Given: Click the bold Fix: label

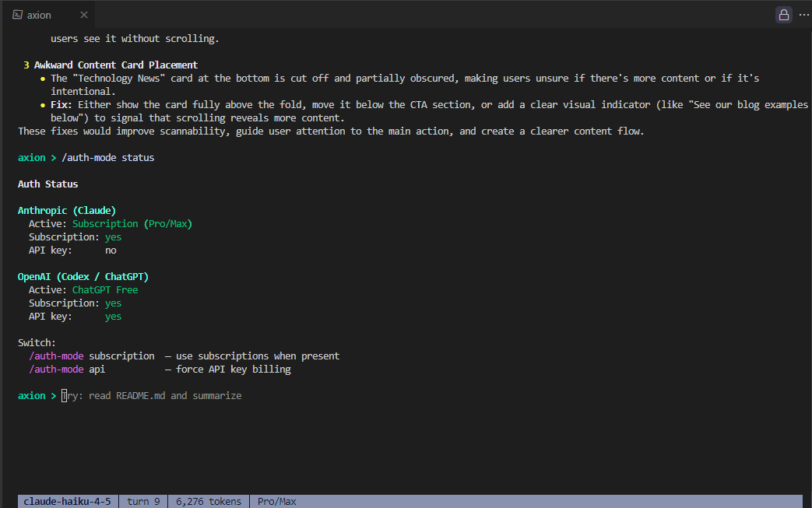Looking at the screenshot, I should point(61,104).
